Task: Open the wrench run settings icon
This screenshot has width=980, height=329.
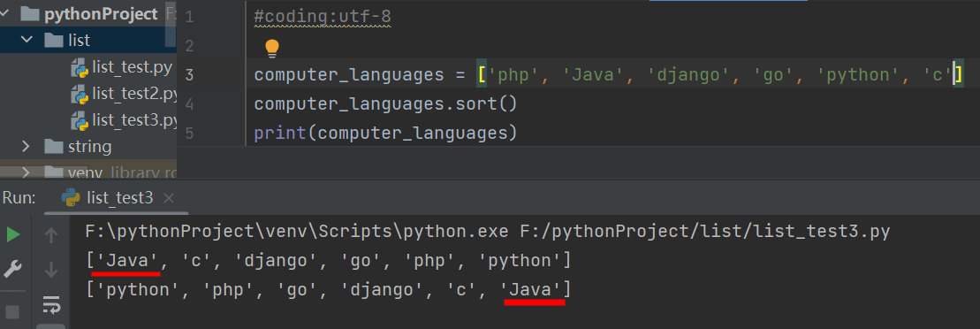Action: coord(13,270)
